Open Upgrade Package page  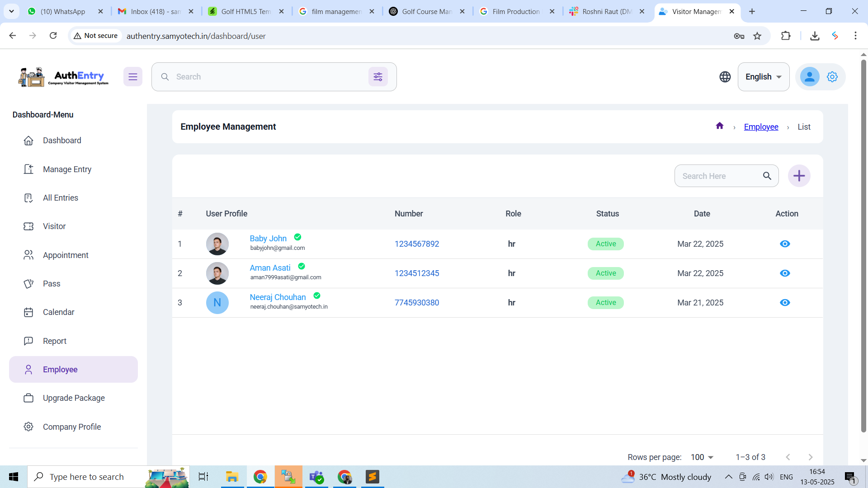74,398
